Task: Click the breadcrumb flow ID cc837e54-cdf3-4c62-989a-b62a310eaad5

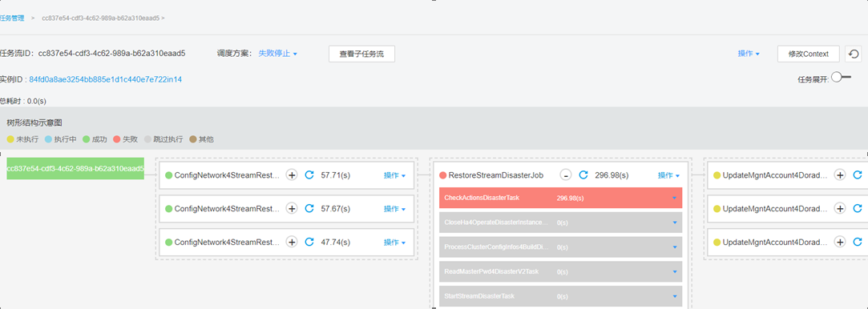Action: [x=101, y=18]
